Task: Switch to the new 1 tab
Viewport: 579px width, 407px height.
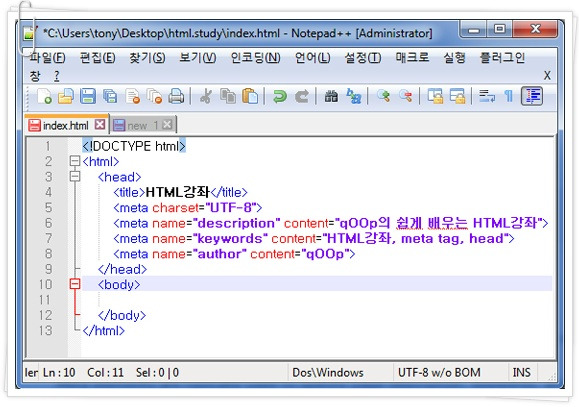Action: tap(142, 125)
